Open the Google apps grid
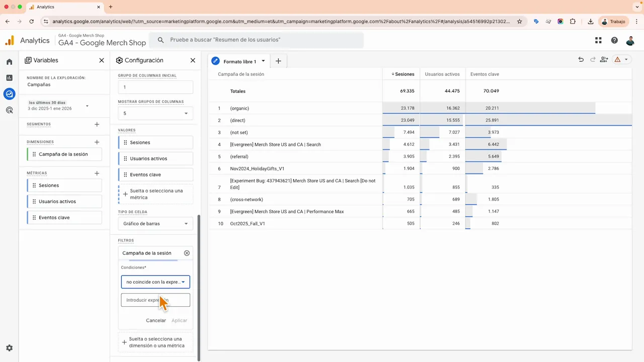 coord(598,40)
